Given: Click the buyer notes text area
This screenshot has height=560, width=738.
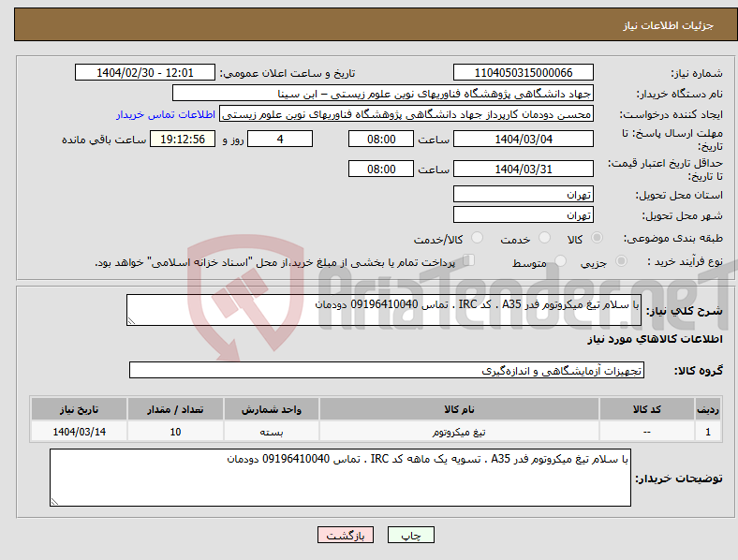Looking at the screenshot, I should click(340, 478).
